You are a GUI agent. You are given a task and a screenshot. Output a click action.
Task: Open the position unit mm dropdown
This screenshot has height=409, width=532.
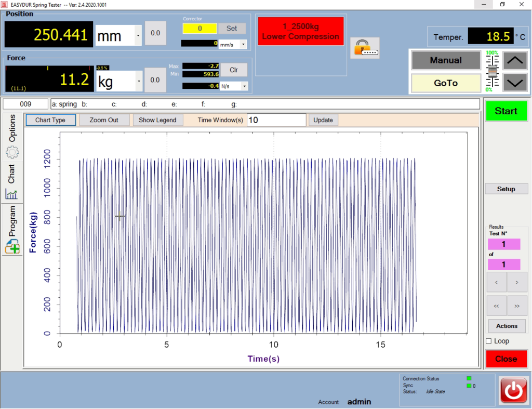(138, 36)
